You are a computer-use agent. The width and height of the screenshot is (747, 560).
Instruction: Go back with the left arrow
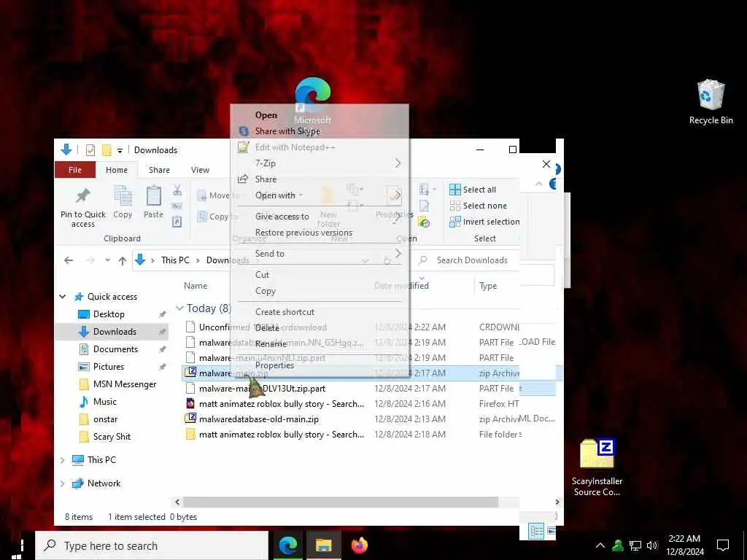point(69,260)
